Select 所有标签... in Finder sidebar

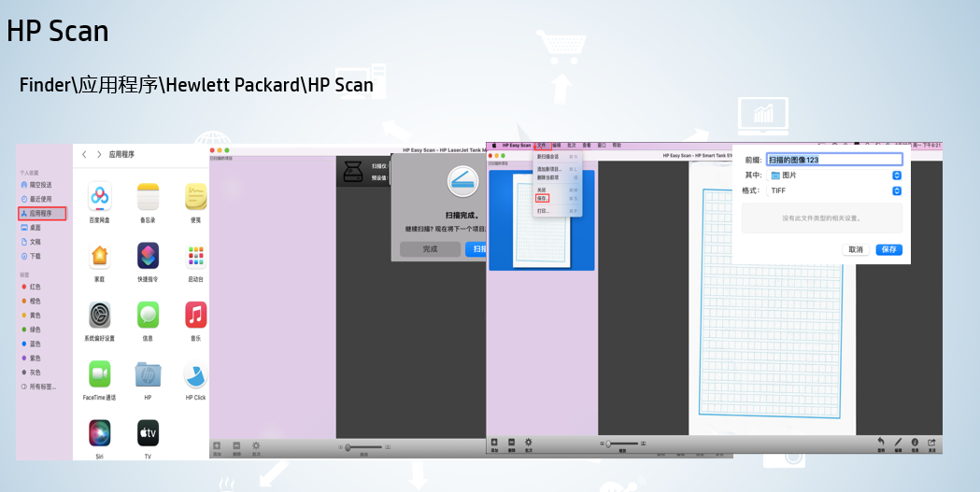39,387
